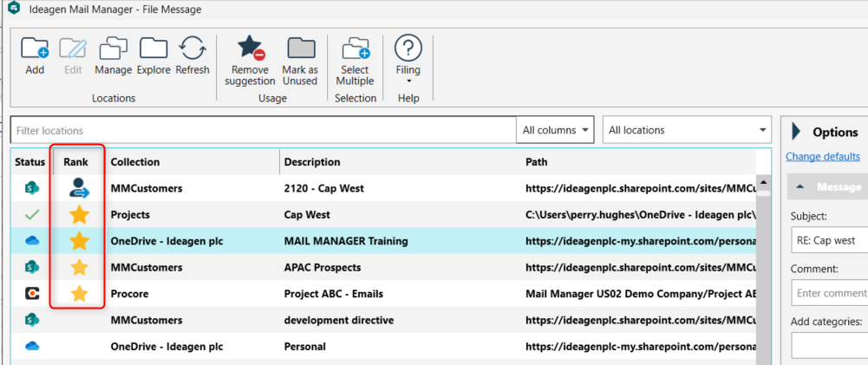Click the star rank of the Projects row
The width and height of the screenshot is (868, 365).
[x=79, y=214]
